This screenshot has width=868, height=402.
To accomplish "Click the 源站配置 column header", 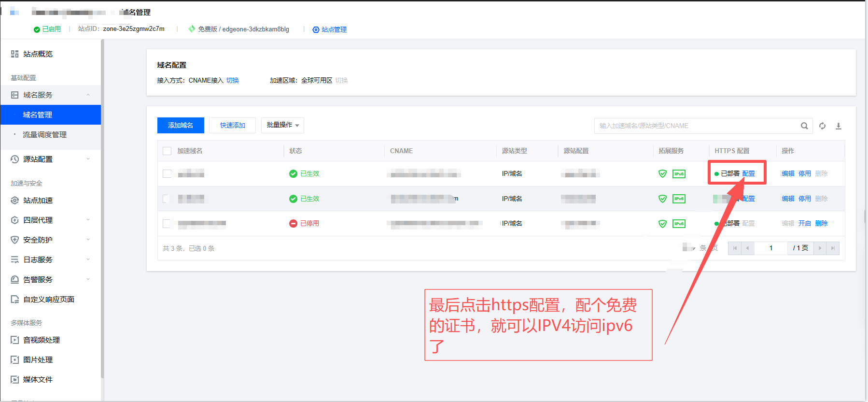I will pos(576,151).
